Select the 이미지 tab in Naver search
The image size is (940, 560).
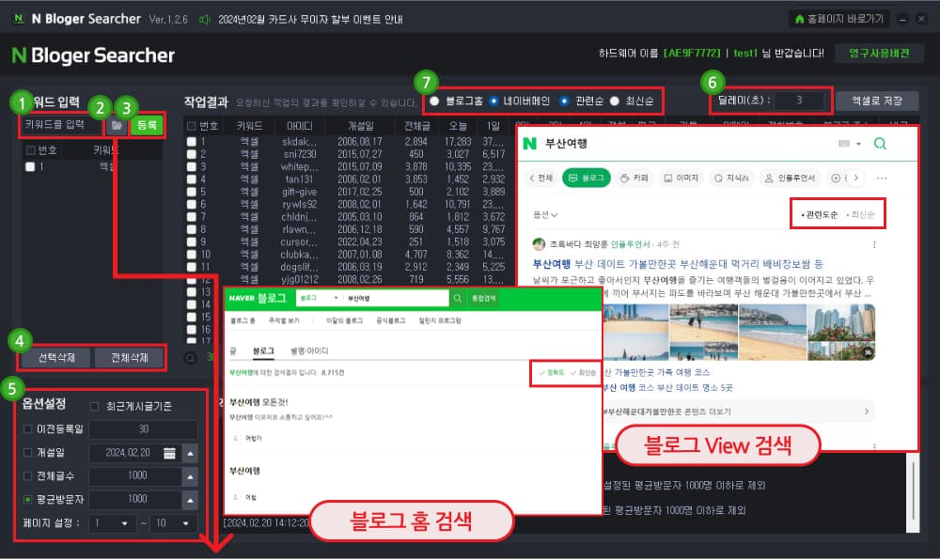[x=681, y=178]
